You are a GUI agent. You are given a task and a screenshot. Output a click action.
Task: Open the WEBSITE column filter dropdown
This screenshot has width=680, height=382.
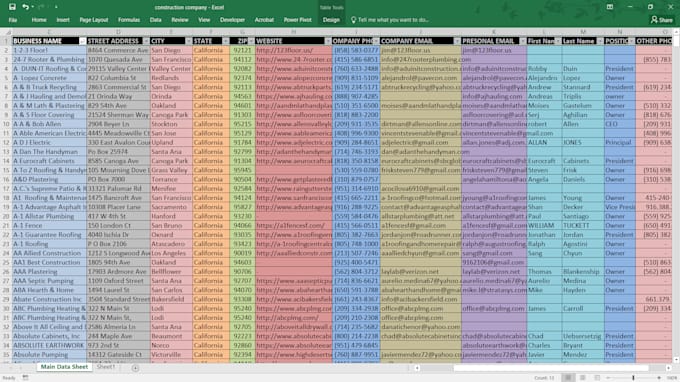click(328, 41)
